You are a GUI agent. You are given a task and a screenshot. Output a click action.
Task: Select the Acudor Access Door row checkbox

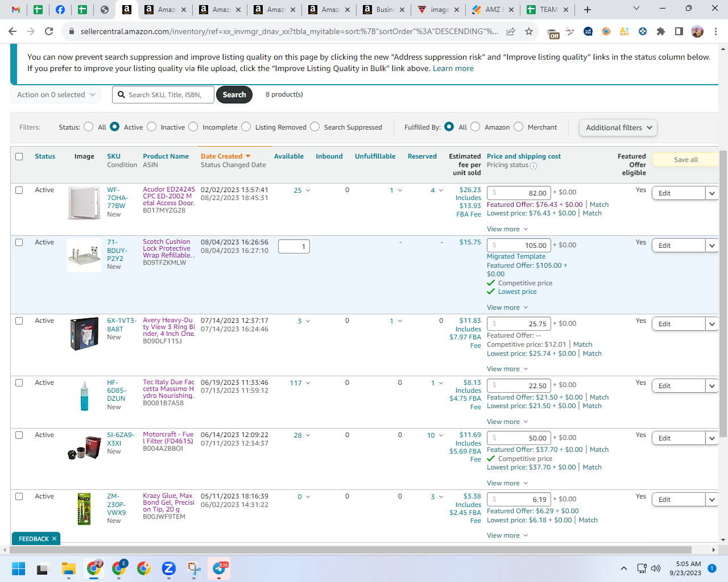[19, 190]
